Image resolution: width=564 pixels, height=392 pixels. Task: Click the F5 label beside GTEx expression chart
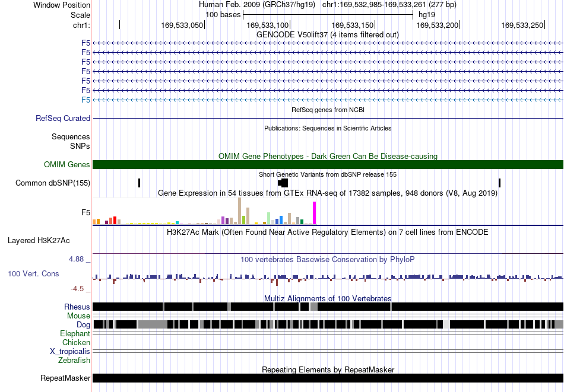tap(85, 213)
